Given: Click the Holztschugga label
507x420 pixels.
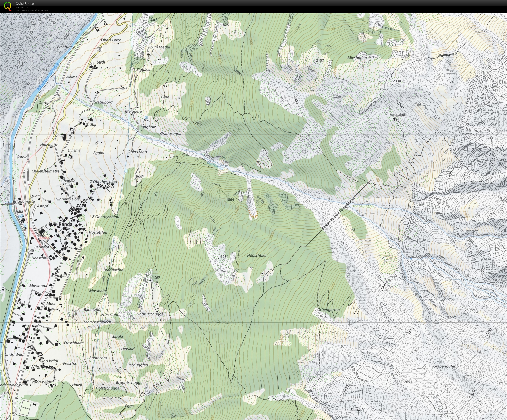Looking at the screenshot, I should [107, 388].
